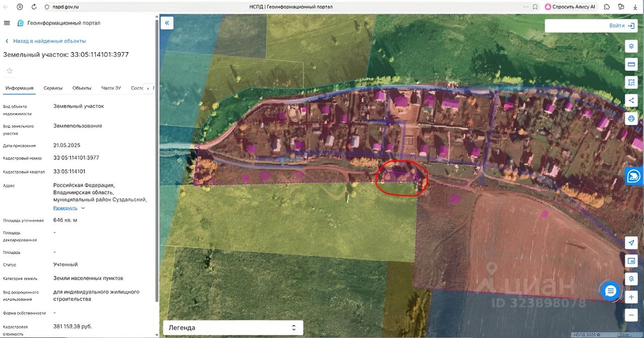Click the cadastral cost 381 159,38 руб.
Image resolution: width=644 pixels, height=338 pixels.
tap(72, 326)
